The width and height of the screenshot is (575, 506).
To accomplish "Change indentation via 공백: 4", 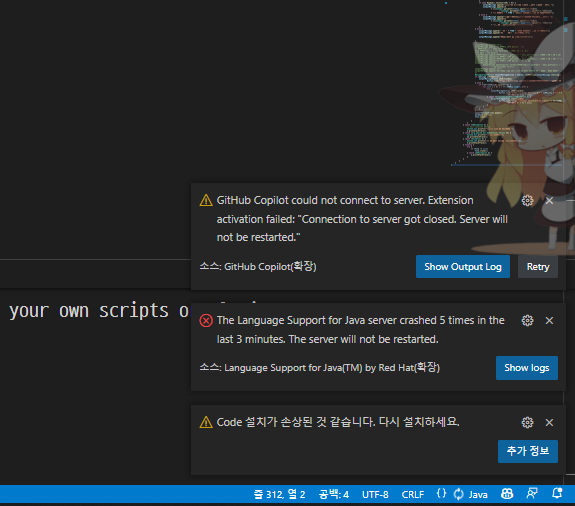I will (334, 495).
